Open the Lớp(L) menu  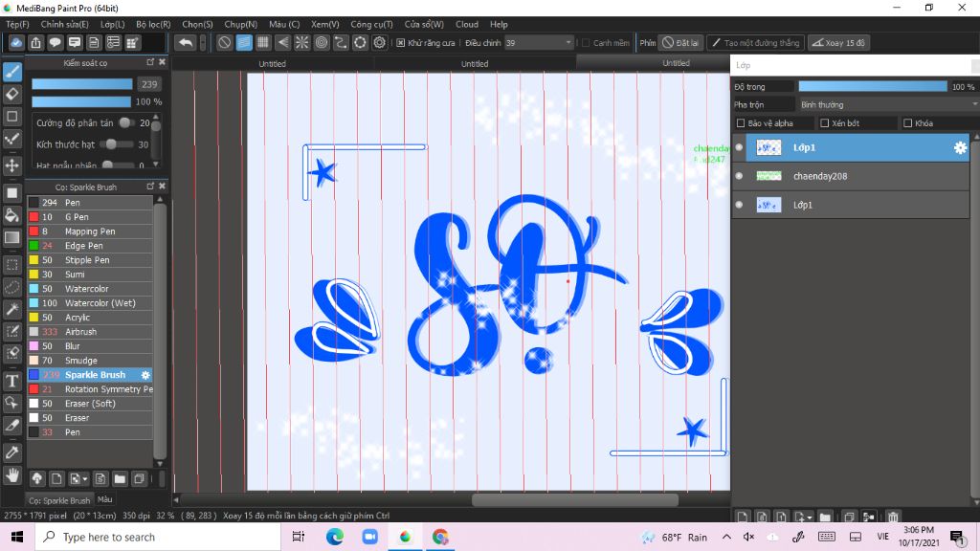[113, 24]
